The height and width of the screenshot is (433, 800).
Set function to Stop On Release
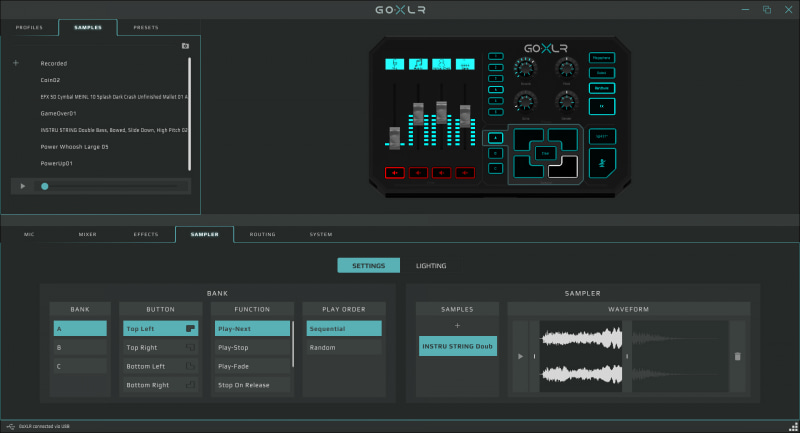252,385
